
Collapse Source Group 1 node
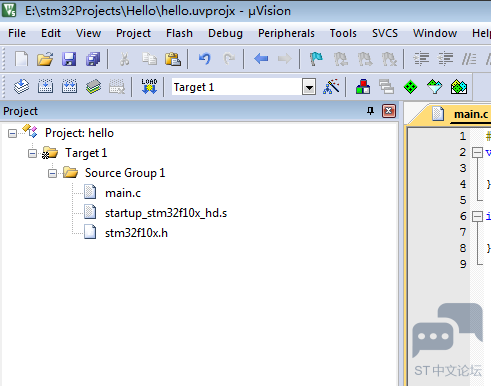(x=52, y=174)
